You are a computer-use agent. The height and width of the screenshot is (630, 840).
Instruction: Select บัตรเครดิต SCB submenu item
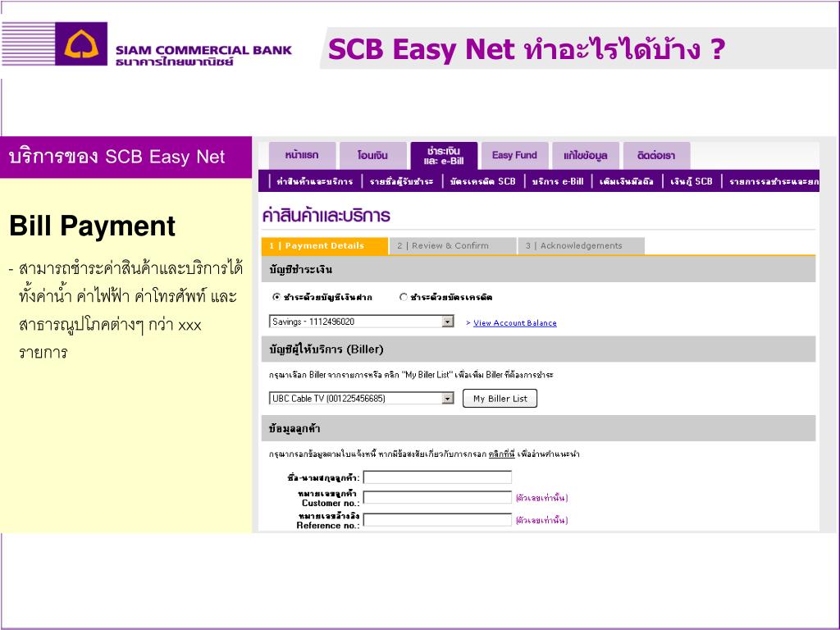click(x=482, y=181)
